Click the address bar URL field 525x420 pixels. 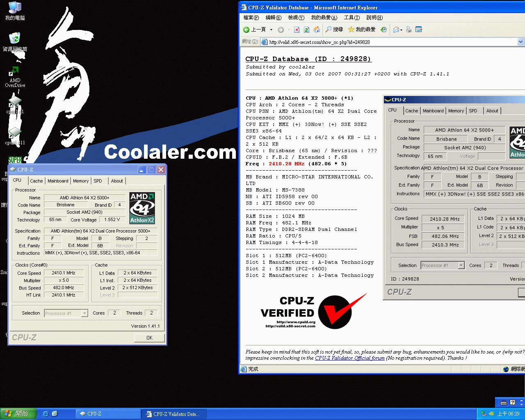point(389,42)
